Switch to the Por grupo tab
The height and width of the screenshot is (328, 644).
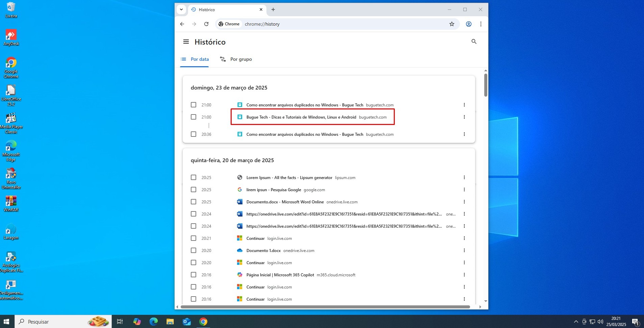tap(235, 59)
